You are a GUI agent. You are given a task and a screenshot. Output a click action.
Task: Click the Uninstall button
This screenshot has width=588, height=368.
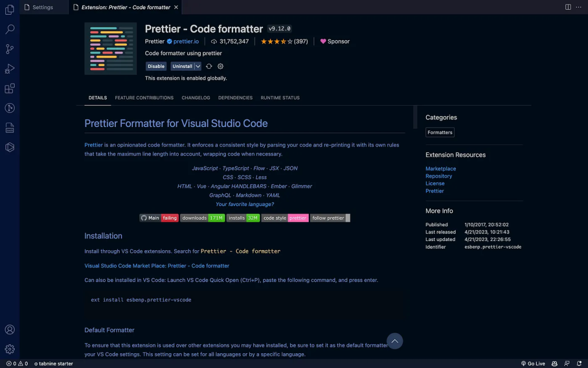click(x=182, y=66)
